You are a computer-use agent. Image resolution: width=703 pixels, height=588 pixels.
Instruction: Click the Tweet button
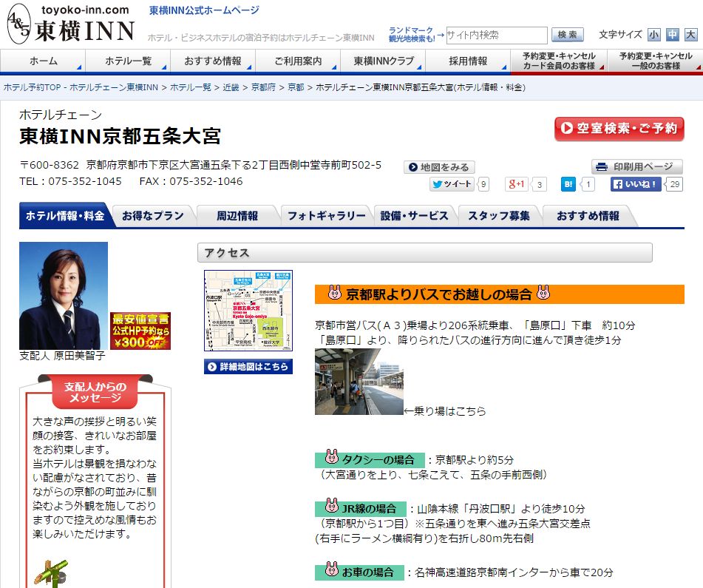click(x=452, y=184)
